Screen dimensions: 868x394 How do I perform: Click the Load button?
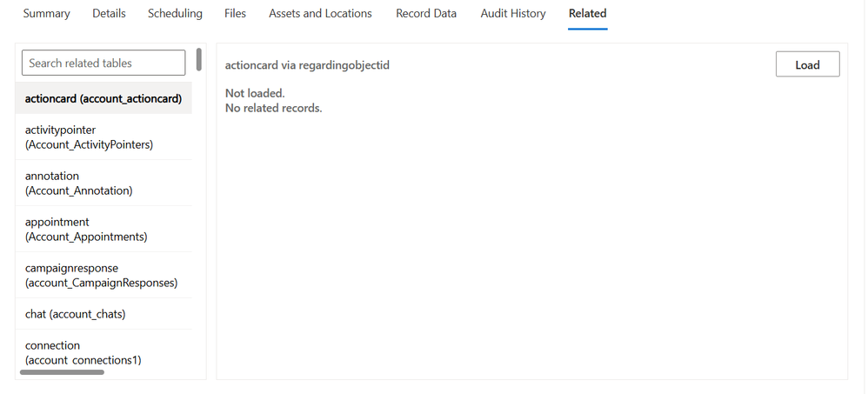pos(807,65)
